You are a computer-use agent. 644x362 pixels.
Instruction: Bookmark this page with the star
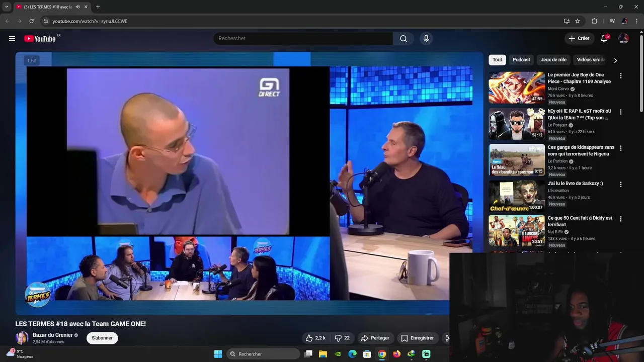tap(578, 21)
